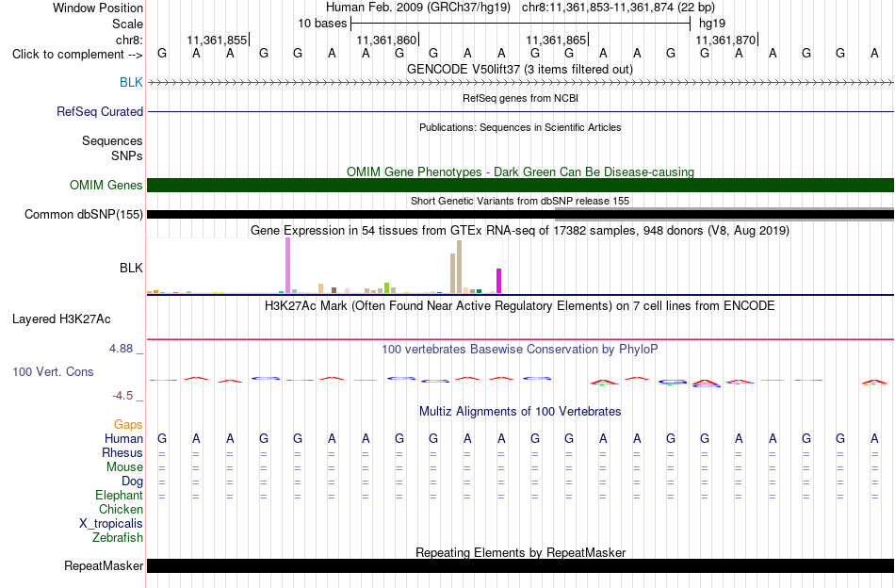
Task: Click the '10 bases' scale bar label
Action: [322, 24]
